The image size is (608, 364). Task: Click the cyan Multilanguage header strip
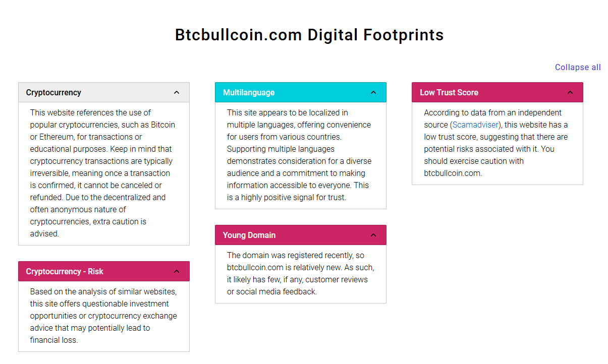pos(301,92)
